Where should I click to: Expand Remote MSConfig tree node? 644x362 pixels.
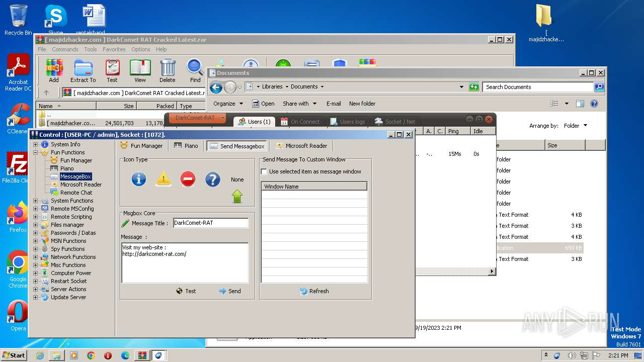coord(36,209)
